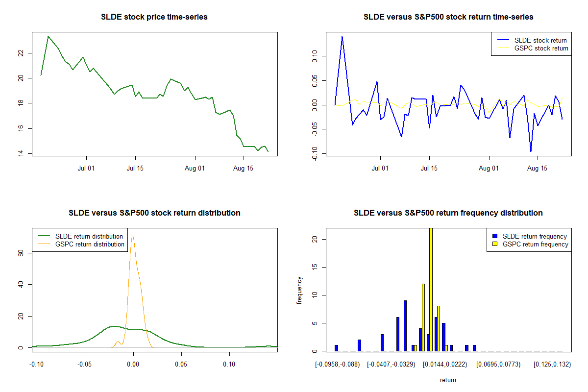This screenshot has width=588, height=392.
Task: Click the peak of the orange GSPC density curve
Action: [132, 237]
